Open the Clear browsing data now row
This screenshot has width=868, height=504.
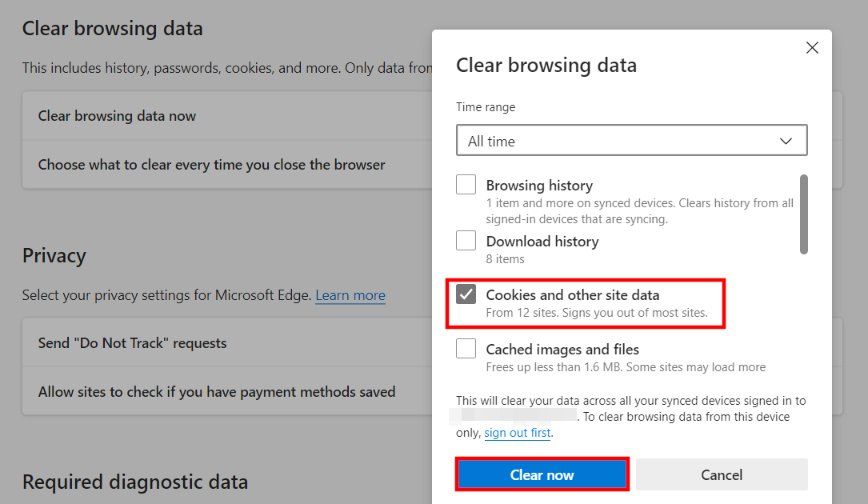(117, 116)
